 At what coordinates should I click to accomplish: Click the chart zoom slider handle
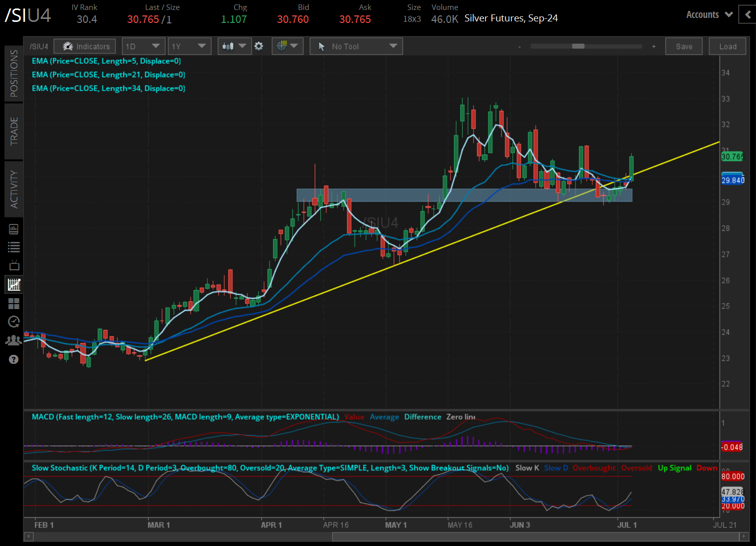[578, 46]
